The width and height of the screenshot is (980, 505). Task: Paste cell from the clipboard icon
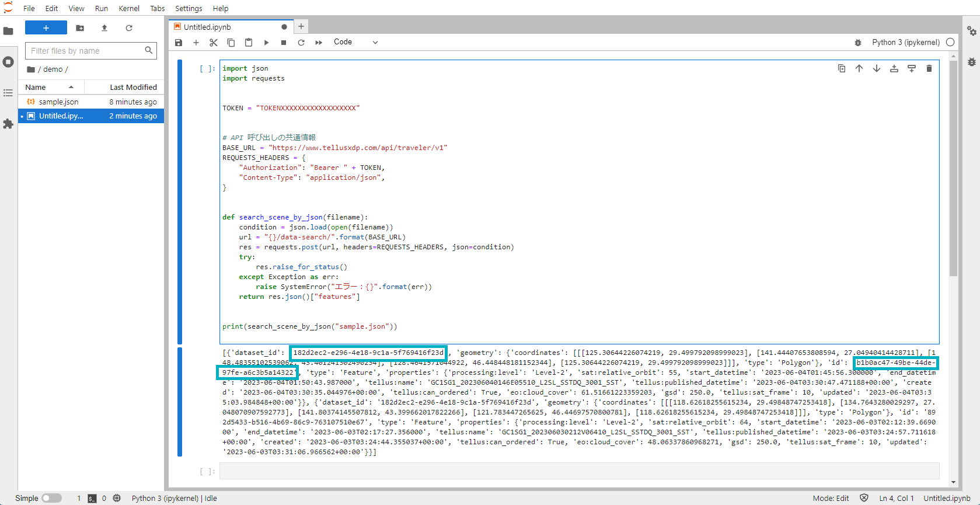[x=249, y=43]
